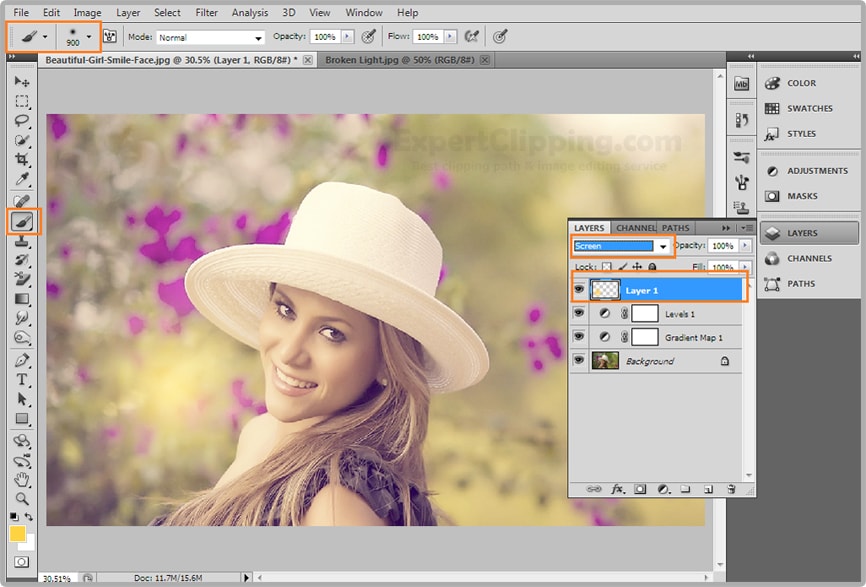Click the yellow foreground color swatch
Viewport: 866px width, 587px height.
point(18,534)
